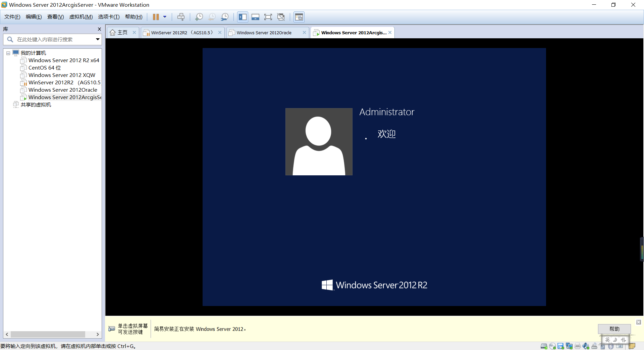Toggle the thumbnail bar view button

pos(256,17)
